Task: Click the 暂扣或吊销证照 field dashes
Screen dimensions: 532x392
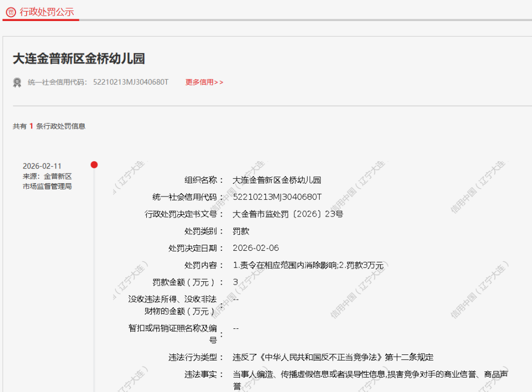Action: [237, 329]
